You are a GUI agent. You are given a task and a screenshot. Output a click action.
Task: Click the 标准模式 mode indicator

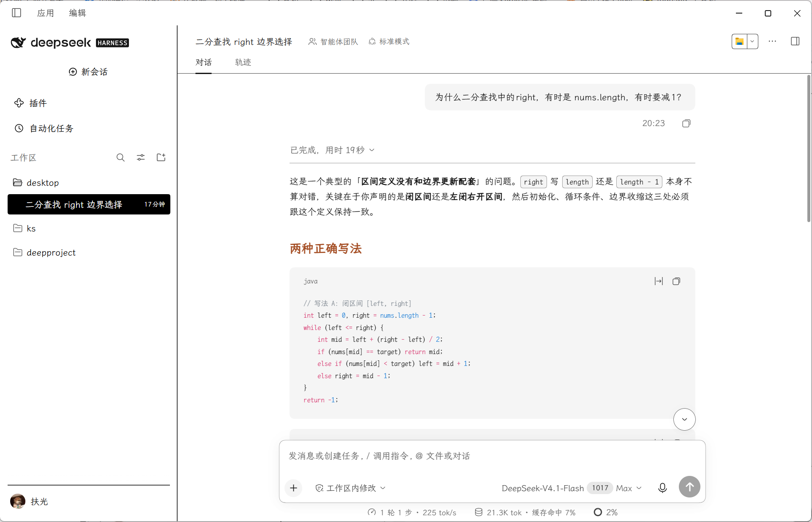[389, 41]
